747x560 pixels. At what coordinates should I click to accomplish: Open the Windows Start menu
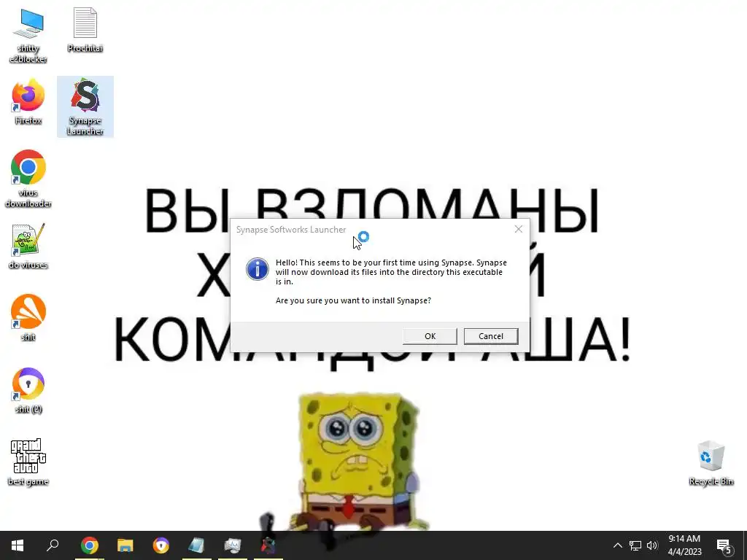[18, 545]
